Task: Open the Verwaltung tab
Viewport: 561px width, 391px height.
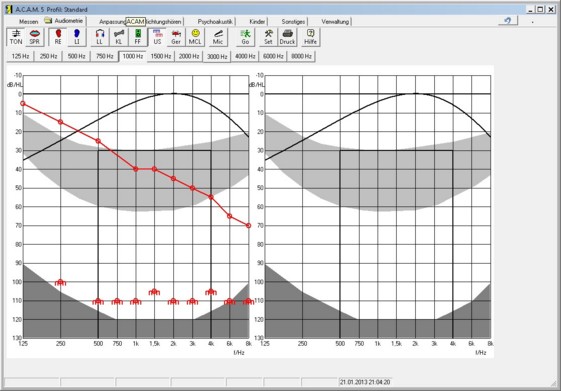Action: 335,22
